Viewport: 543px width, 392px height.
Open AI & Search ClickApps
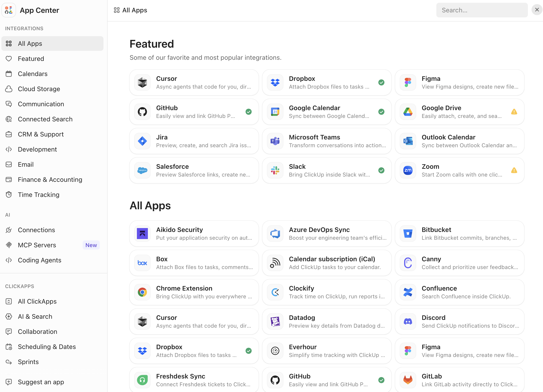click(x=52, y=316)
